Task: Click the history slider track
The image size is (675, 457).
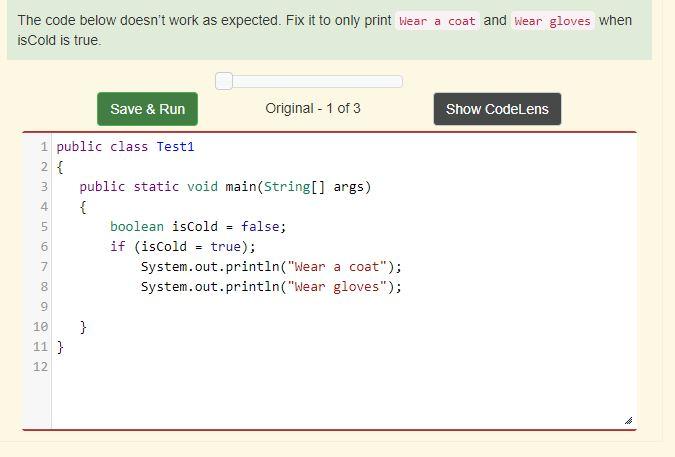Action: tap(309, 81)
